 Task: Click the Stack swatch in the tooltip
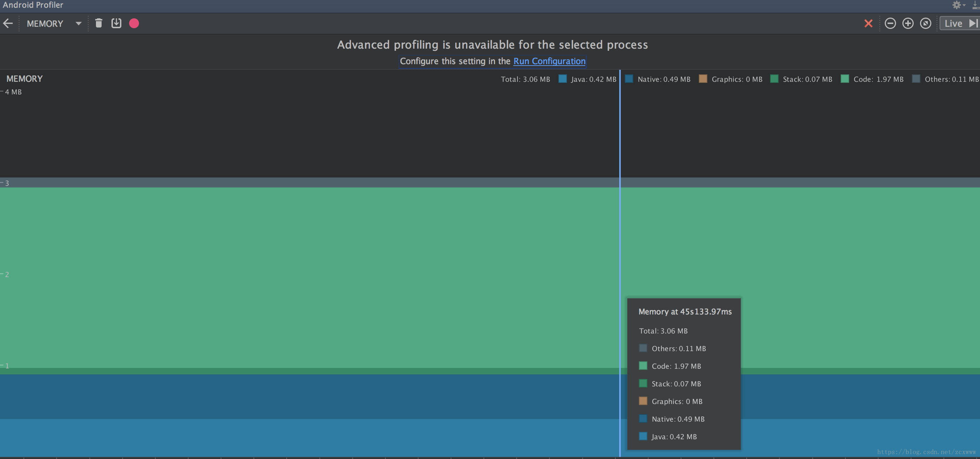point(643,383)
